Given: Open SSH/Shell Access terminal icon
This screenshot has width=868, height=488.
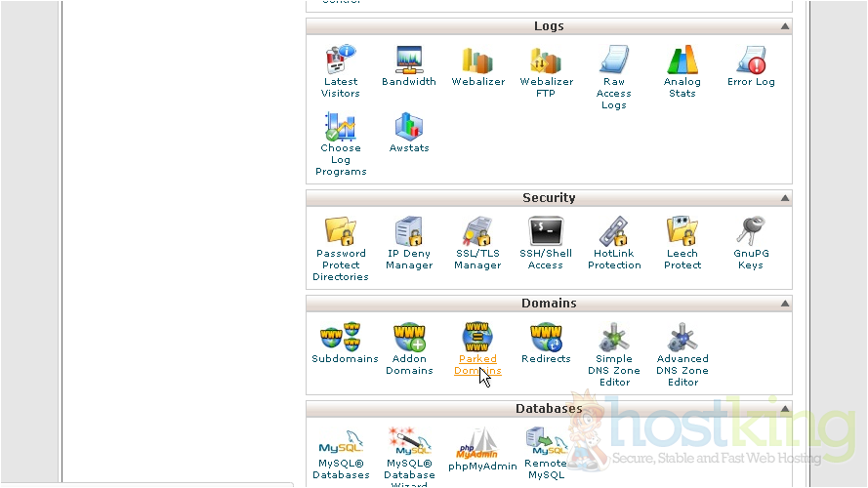Looking at the screenshot, I should (x=545, y=232).
